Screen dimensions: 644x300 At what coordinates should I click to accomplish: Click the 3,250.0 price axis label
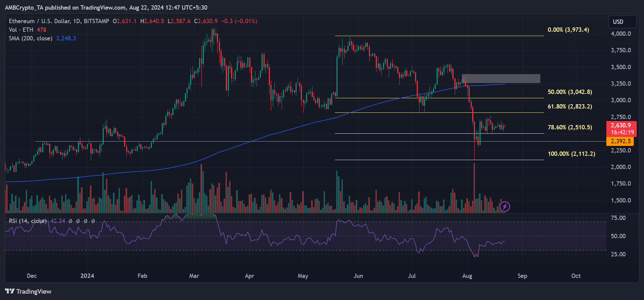click(x=621, y=84)
